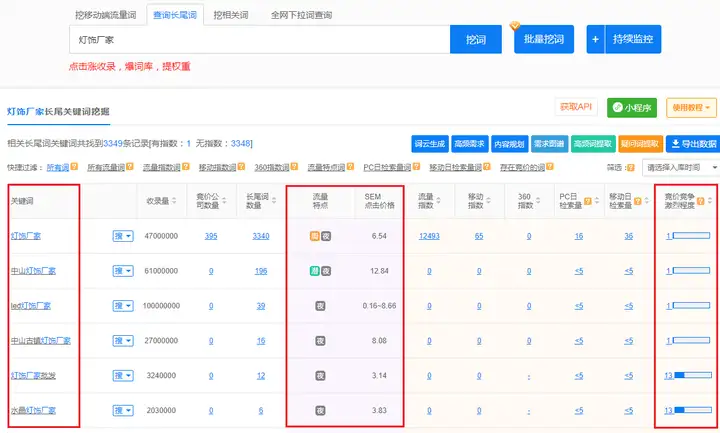
Task: Click grey 夜 badge in 灯饰厂家 row
Action: [x=326, y=236]
